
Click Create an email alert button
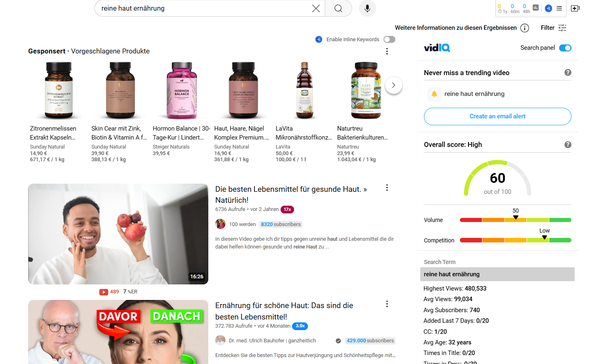pyautogui.click(x=497, y=116)
